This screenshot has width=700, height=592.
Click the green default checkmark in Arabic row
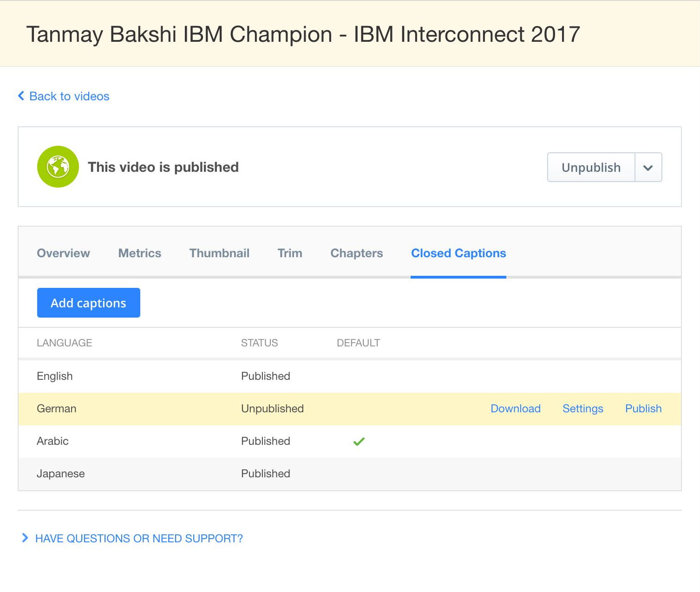pyautogui.click(x=359, y=442)
